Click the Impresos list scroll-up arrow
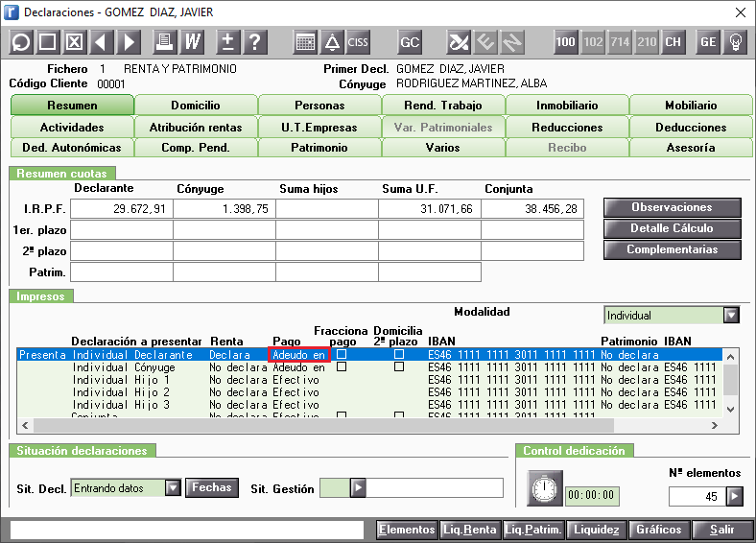 click(x=730, y=357)
